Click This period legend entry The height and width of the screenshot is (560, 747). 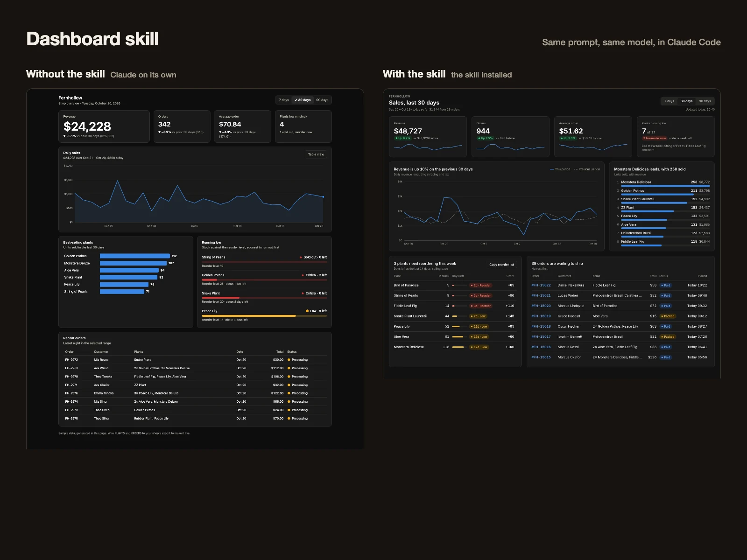[x=560, y=169]
